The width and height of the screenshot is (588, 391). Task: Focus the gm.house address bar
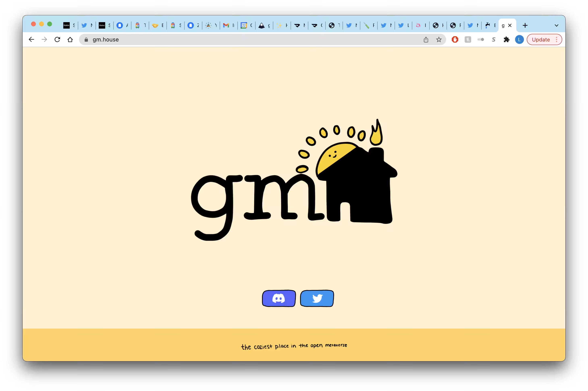[x=262, y=39]
